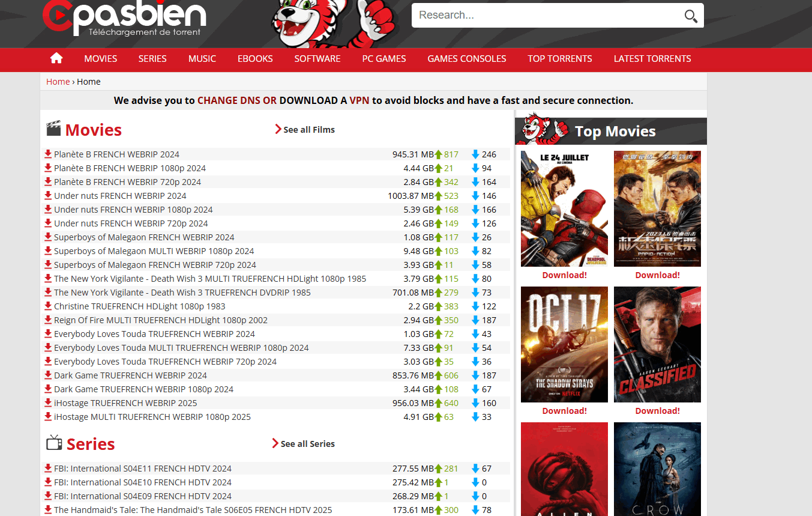Screen dimensions: 812x516
Task: Click download icon for FBI: International S04E10
Action: [x=48, y=482]
